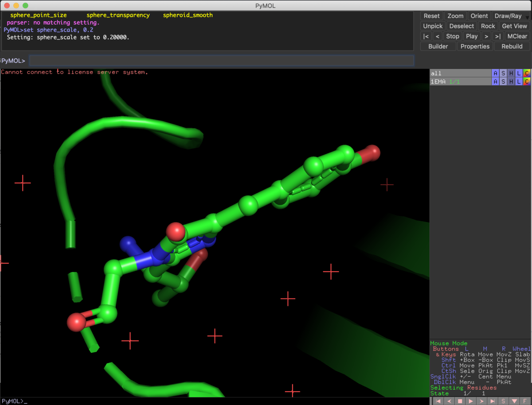Image resolution: width=532 pixels, height=405 pixels.
Task: Open the Action menu for all
Action: [x=495, y=73]
